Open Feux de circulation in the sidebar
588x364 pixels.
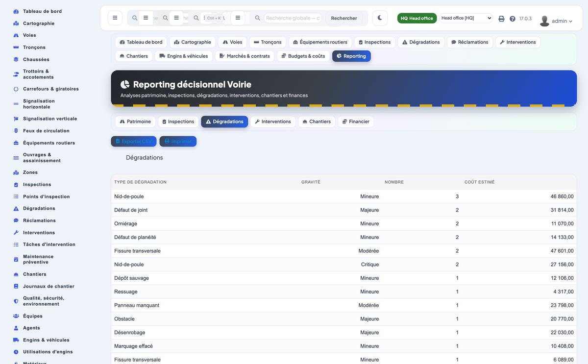[x=46, y=131]
